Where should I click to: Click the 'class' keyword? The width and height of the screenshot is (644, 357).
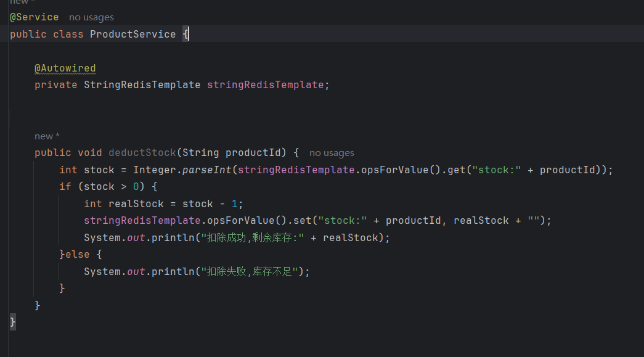[68, 34]
